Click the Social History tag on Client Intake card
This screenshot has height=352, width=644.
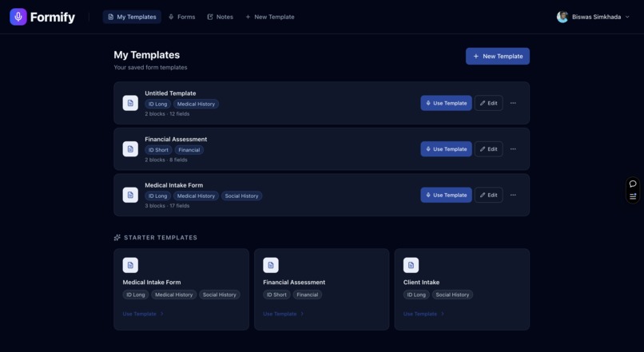pos(452,295)
